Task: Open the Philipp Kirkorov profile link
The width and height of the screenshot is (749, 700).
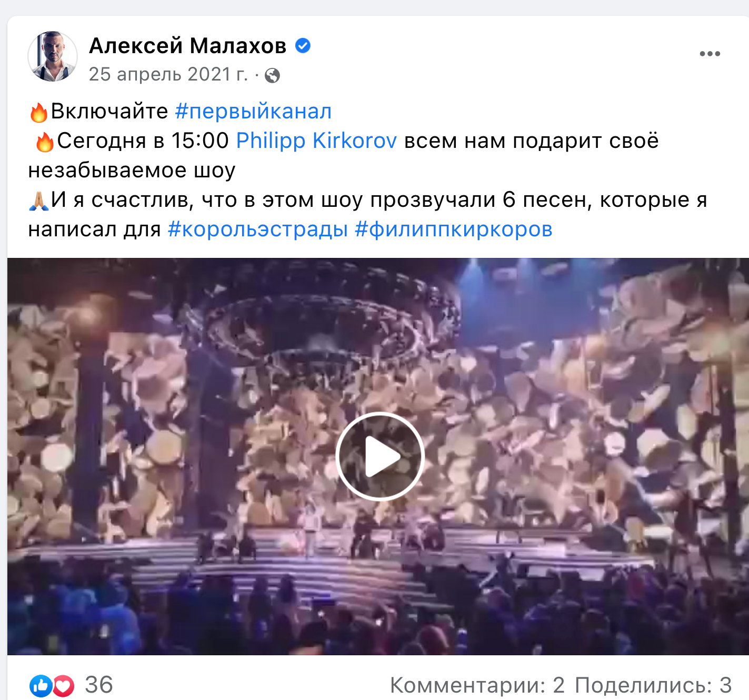Action: [316, 141]
